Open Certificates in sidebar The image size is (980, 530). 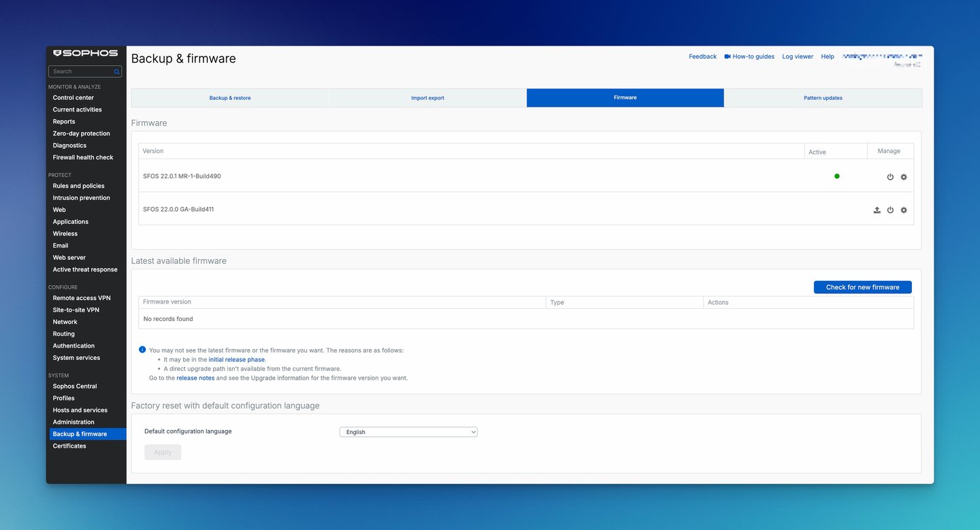click(69, 446)
